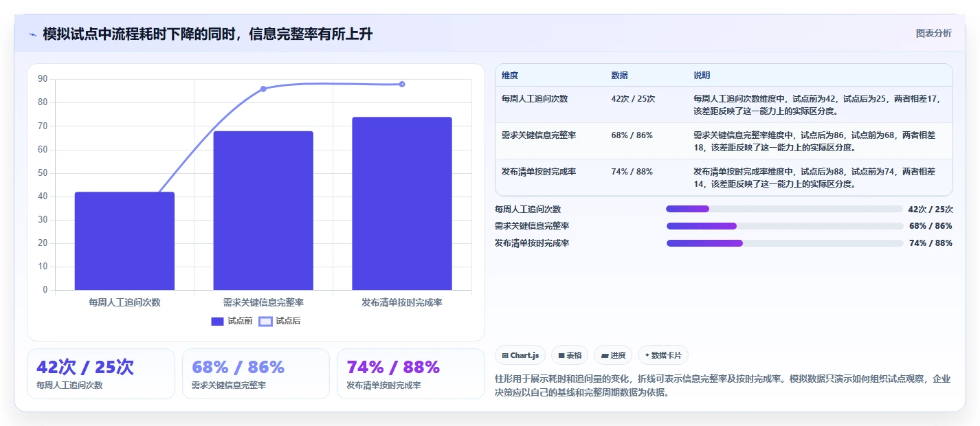Click the footnote paragraph starting with 柱形用于展示
The width and height of the screenshot is (980, 426).
click(723, 386)
